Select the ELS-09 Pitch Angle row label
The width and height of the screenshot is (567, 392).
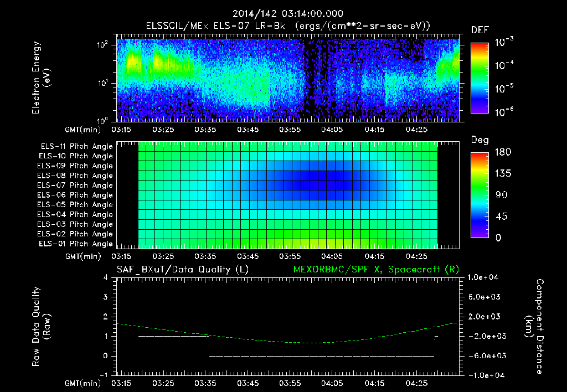pyautogui.click(x=75, y=166)
